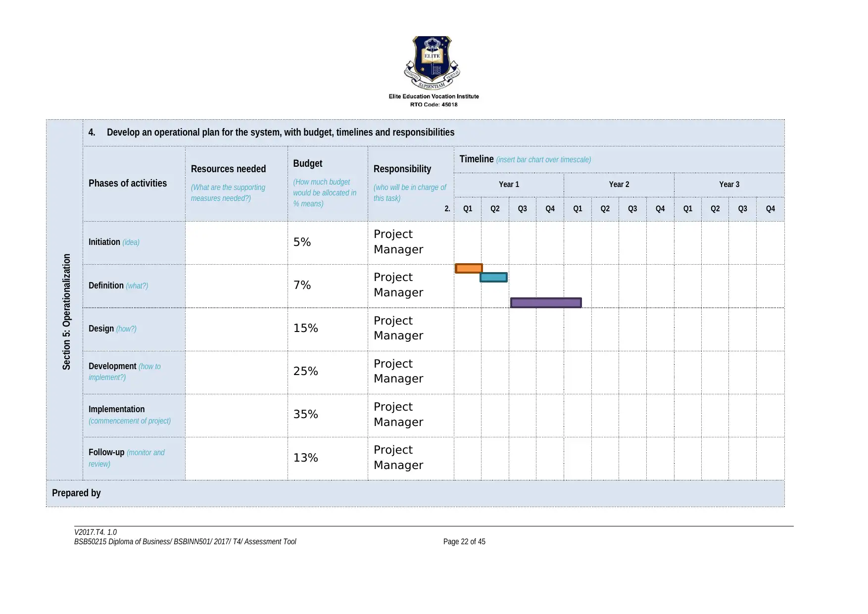Click the Q1 header under Year 3

point(688,209)
